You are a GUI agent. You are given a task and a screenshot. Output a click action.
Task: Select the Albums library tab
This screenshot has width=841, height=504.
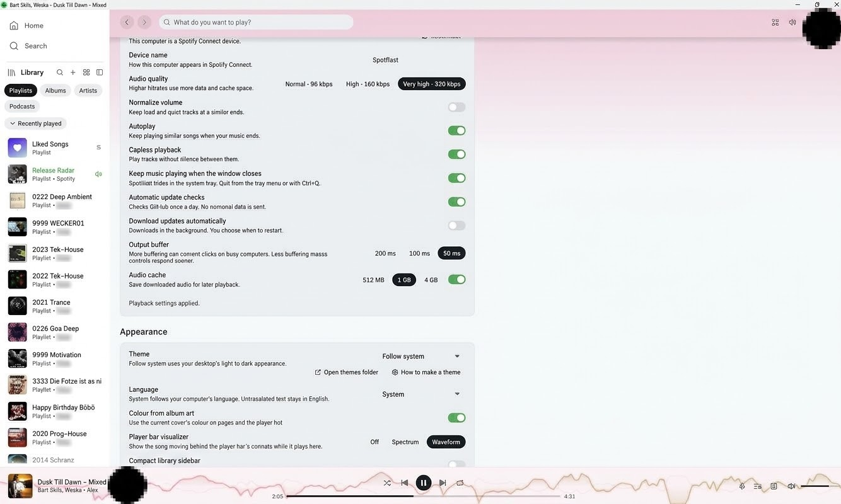[55, 91]
